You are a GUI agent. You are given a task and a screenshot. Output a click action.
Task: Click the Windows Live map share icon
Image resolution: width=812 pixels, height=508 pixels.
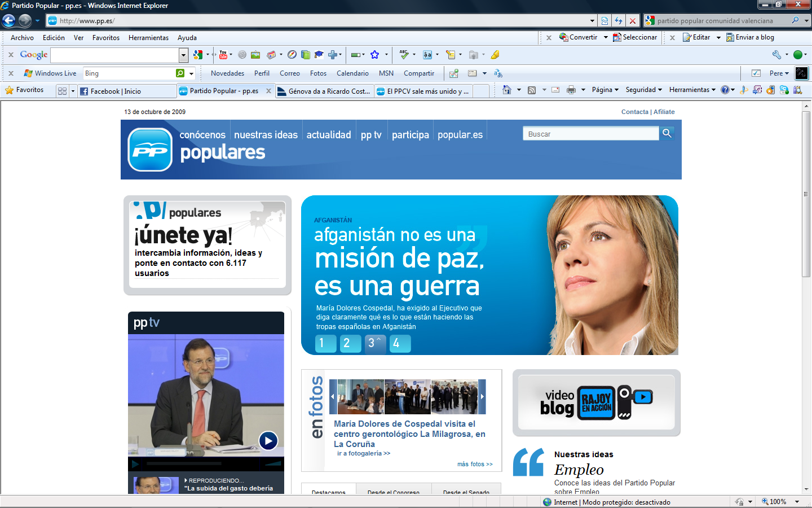pyautogui.click(x=453, y=73)
